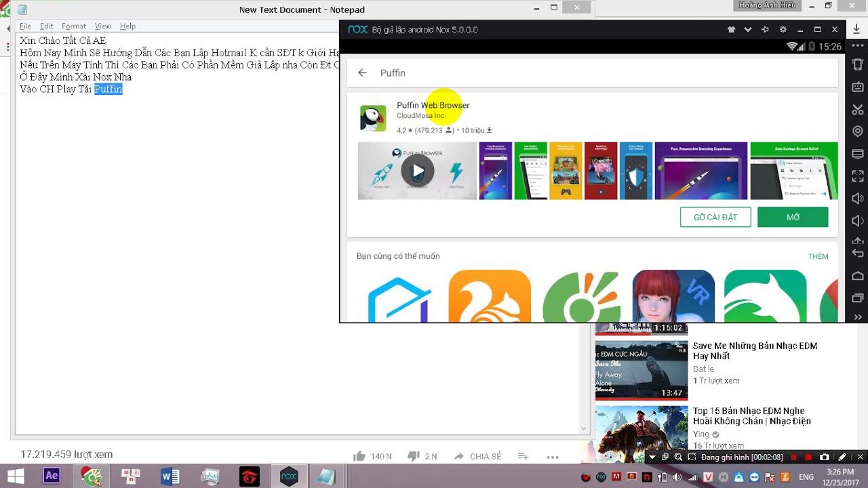Open YouTube more actions three dots

coord(553,456)
